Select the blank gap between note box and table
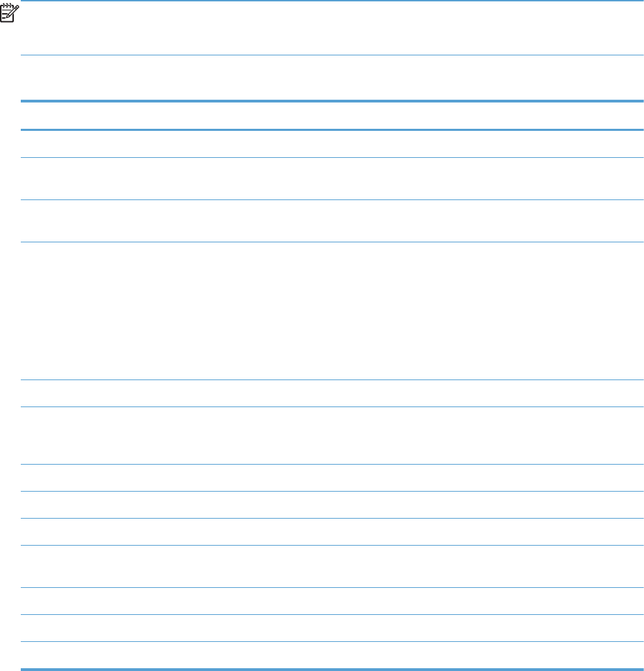Screen dimensions: 644x671 tap(332, 78)
